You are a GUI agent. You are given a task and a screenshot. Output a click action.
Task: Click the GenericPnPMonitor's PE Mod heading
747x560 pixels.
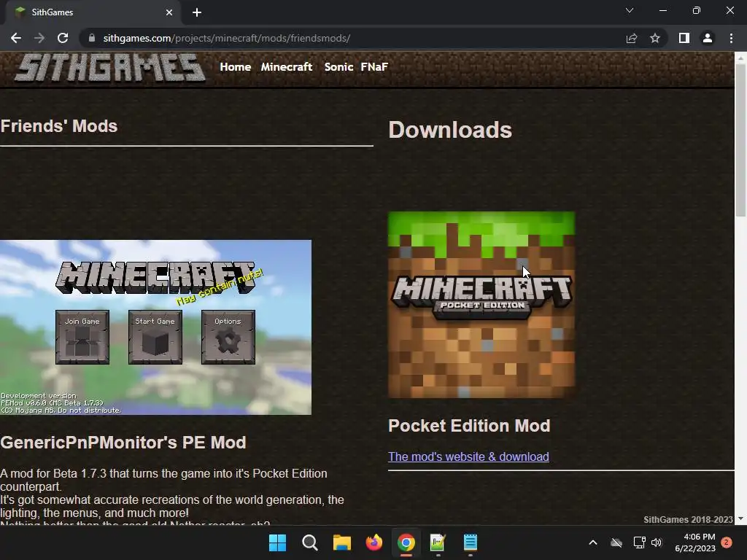[123, 443]
